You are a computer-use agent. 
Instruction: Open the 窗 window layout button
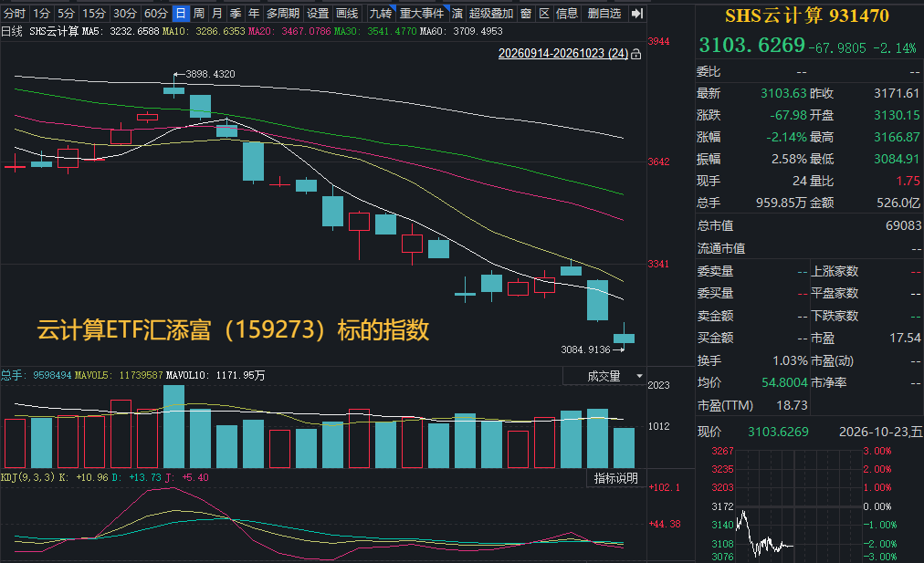[526, 14]
